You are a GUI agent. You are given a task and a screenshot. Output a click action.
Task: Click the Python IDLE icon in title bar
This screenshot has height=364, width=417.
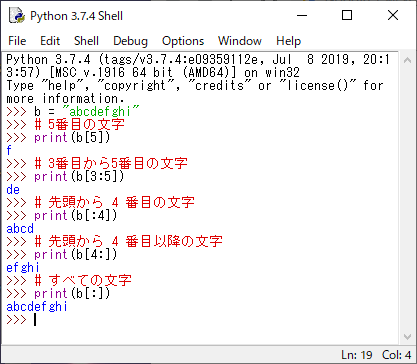[17, 16]
